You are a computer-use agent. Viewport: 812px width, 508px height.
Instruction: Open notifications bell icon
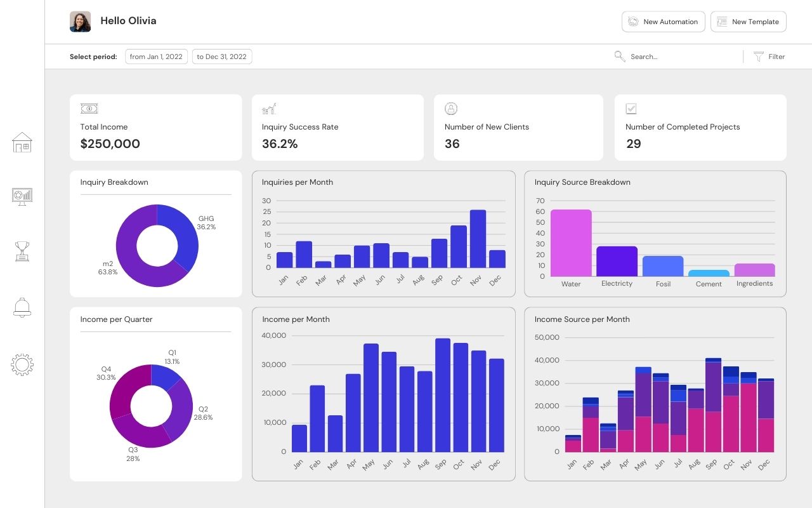point(22,307)
